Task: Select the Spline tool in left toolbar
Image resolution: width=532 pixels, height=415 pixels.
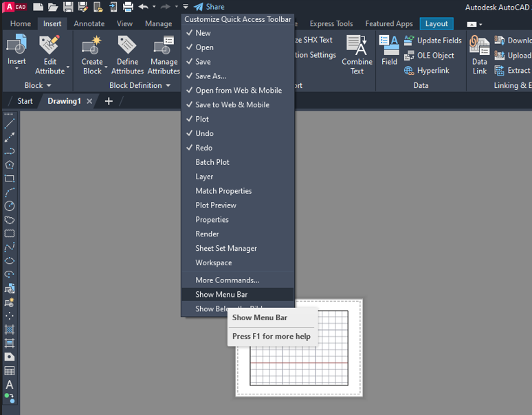Action: pos(10,247)
